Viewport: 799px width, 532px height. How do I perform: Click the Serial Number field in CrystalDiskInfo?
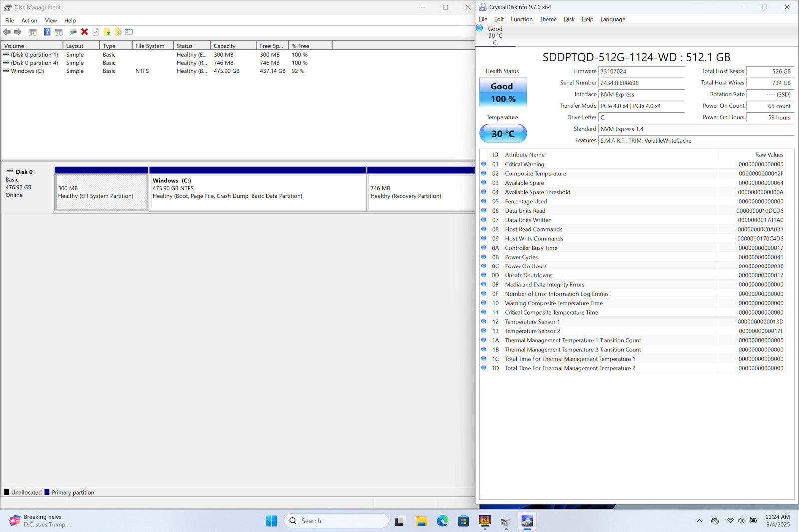point(641,83)
